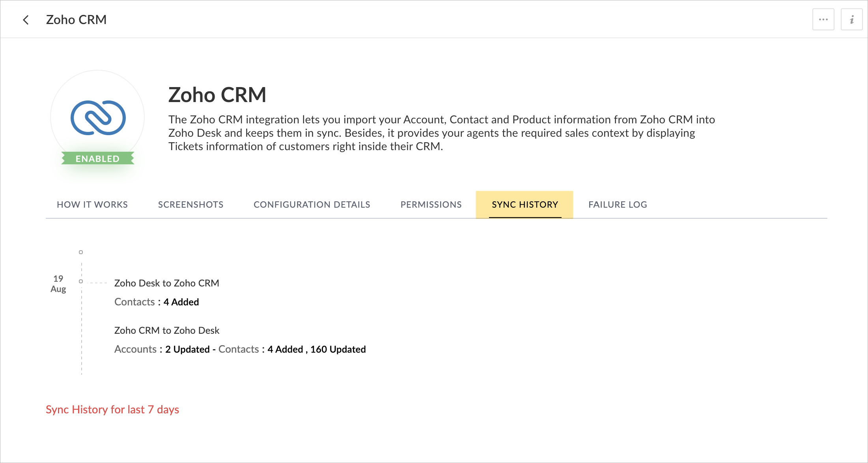Screen dimensions: 868x463
Task: Switch to the Screenshots tab
Action: [190, 205]
